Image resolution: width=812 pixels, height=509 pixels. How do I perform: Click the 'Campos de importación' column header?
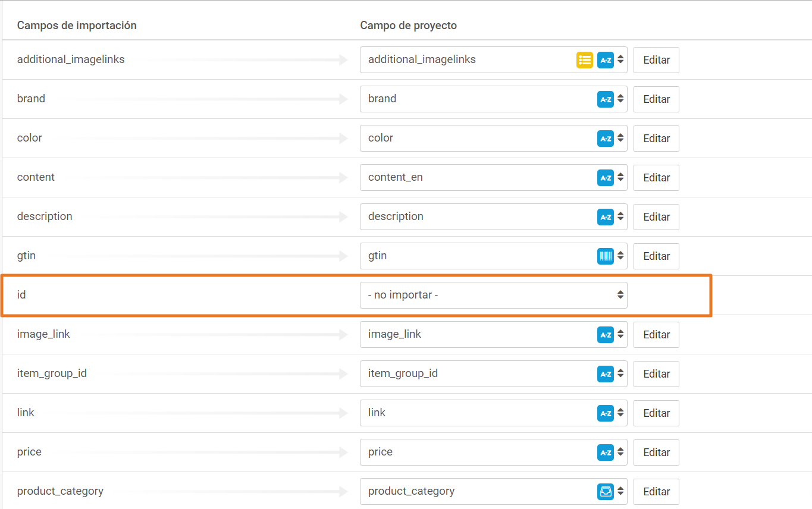(77, 26)
